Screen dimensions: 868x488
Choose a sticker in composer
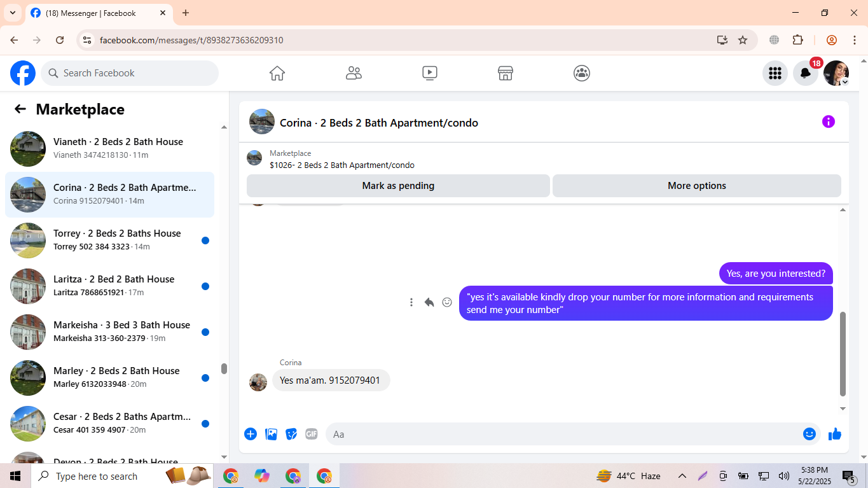(x=291, y=434)
